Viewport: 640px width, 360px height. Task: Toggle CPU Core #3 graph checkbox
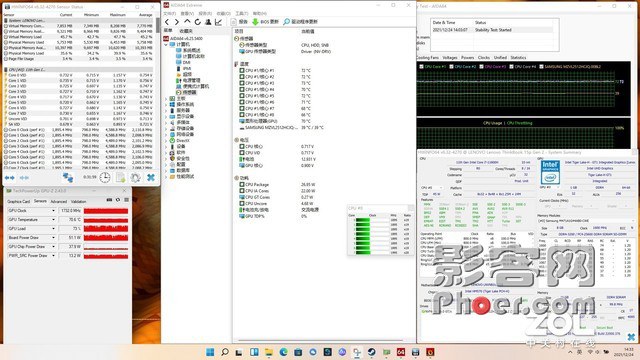(482, 67)
